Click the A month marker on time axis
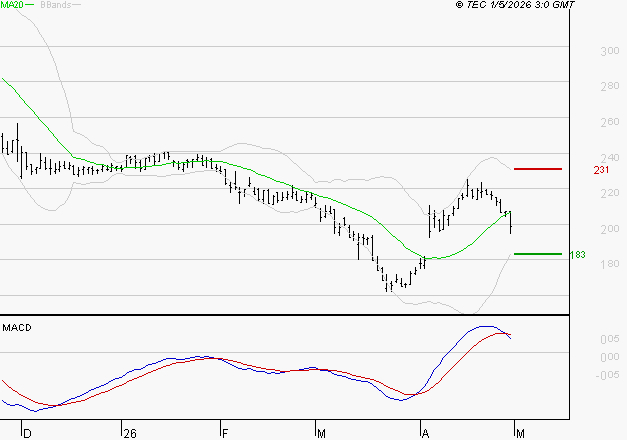627x440 pixels. [x=425, y=434]
